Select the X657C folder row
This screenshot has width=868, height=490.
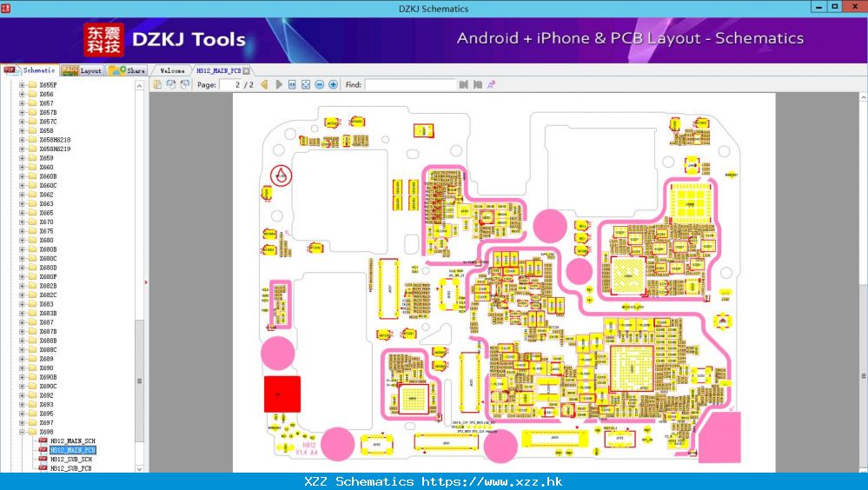pos(48,122)
